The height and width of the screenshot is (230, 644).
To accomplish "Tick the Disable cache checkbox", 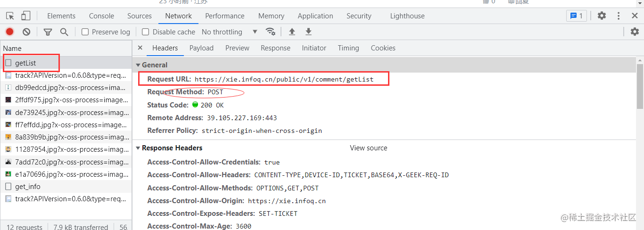I will click(146, 32).
